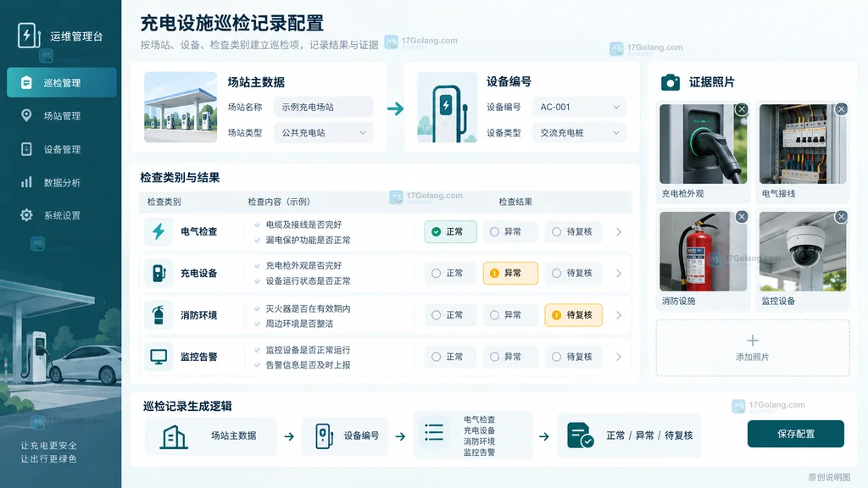Click the 场站名称 input field
The image size is (868, 488).
[323, 107]
